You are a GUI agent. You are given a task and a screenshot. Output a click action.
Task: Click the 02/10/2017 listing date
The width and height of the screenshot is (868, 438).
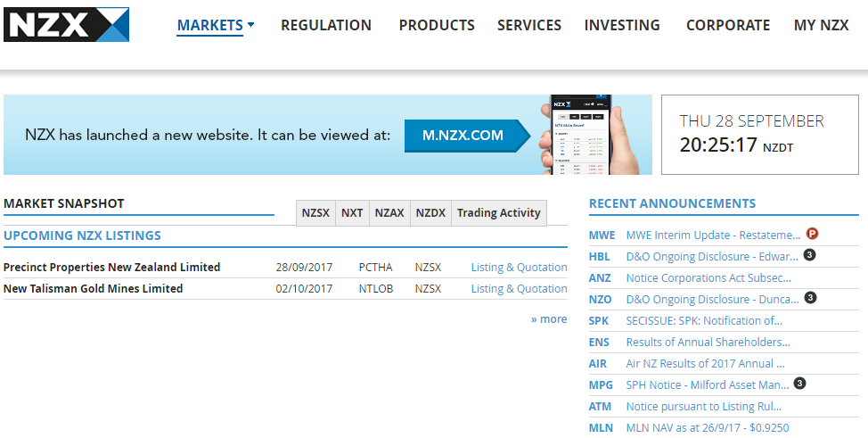click(304, 289)
